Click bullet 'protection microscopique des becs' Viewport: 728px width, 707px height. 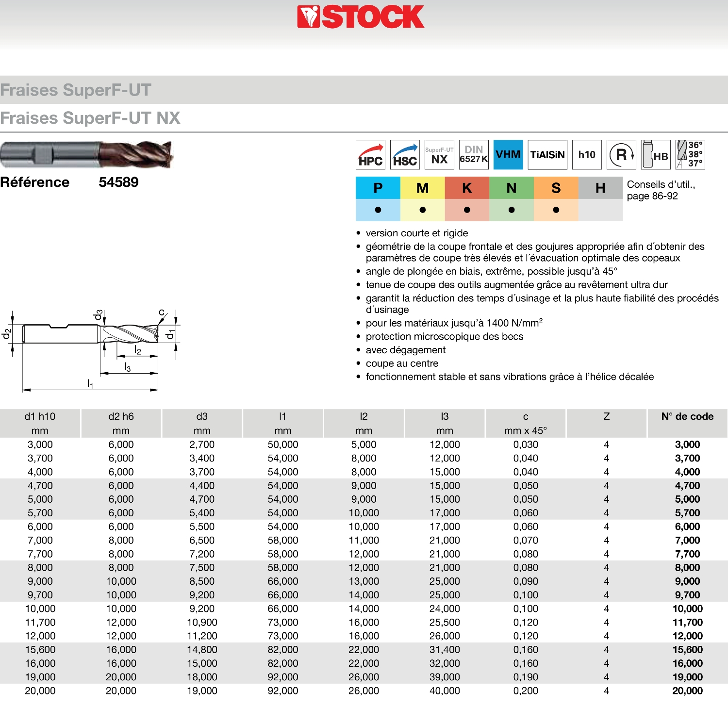point(445,336)
